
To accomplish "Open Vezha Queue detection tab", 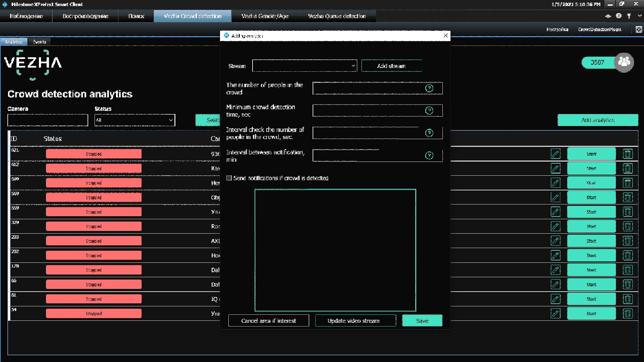I will [x=337, y=16].
